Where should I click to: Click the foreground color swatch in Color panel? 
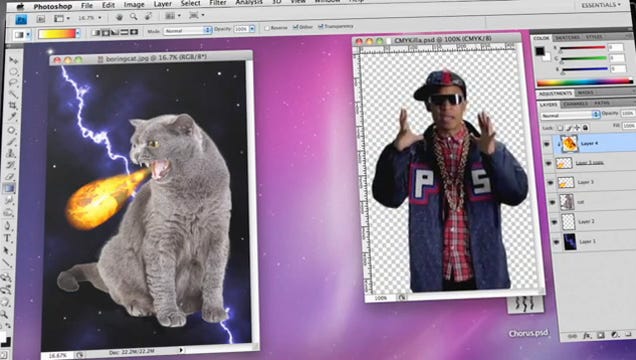(539, 51)
